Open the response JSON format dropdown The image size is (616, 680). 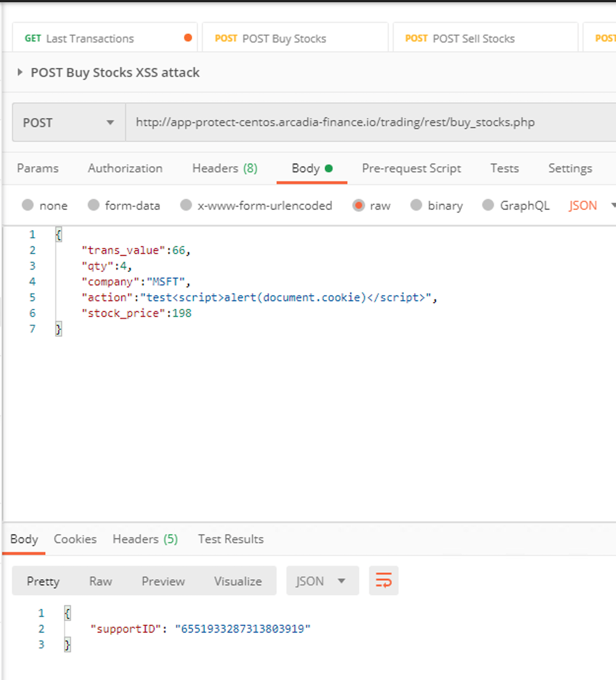pyautogui.click(x=322, y=580)
